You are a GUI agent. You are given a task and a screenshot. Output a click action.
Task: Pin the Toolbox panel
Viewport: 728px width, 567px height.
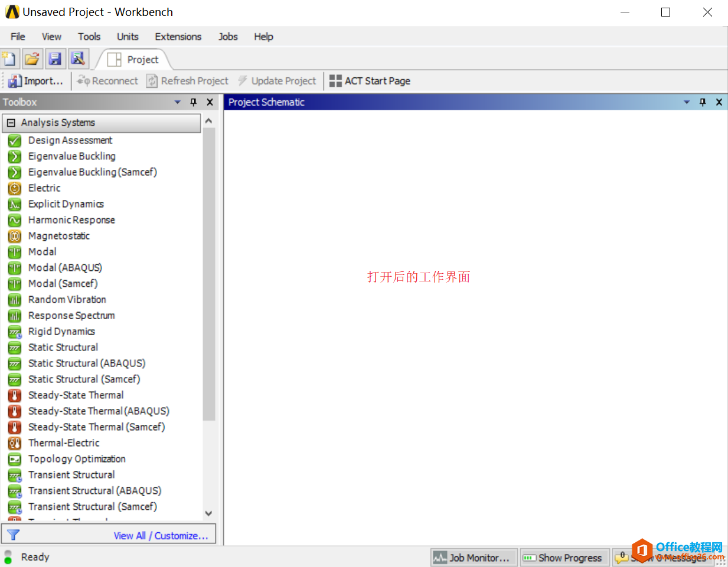[193, 102]
